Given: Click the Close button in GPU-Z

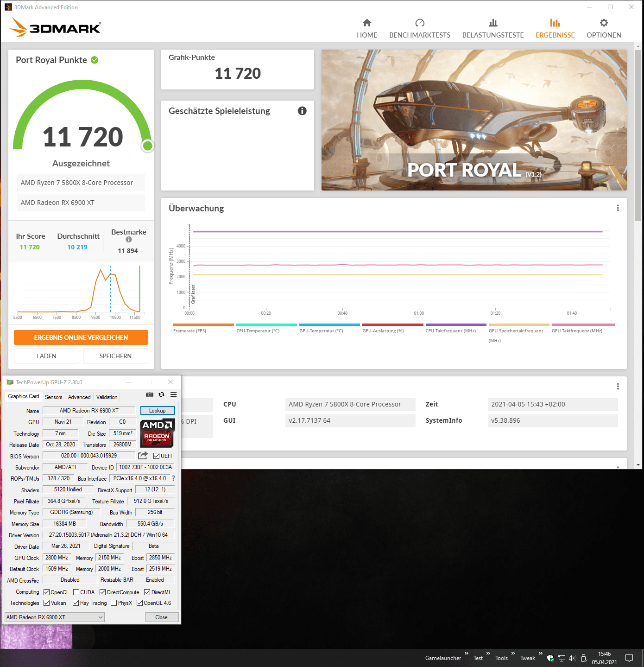Looking at the screenshot, I should [x=161, y=617].
